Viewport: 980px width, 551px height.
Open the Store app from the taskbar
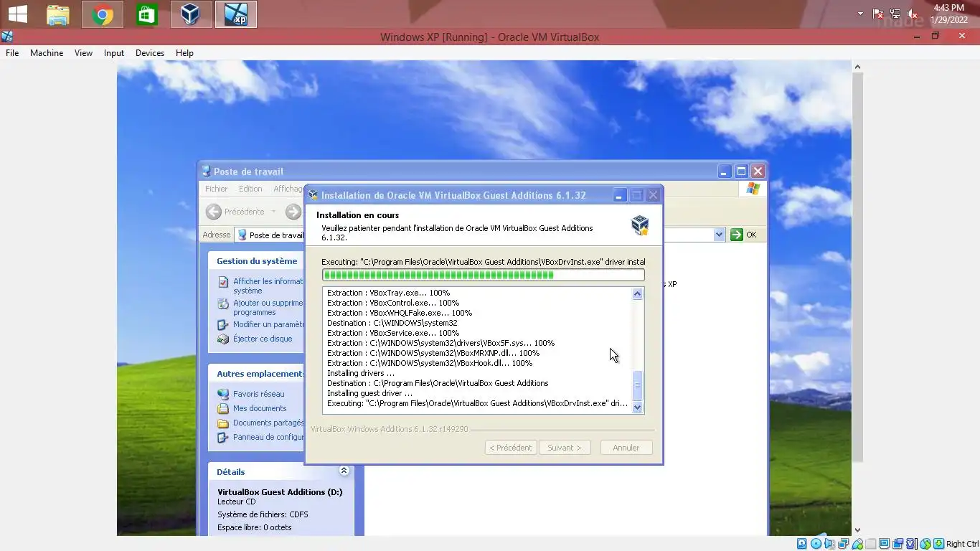click(147, 14)
